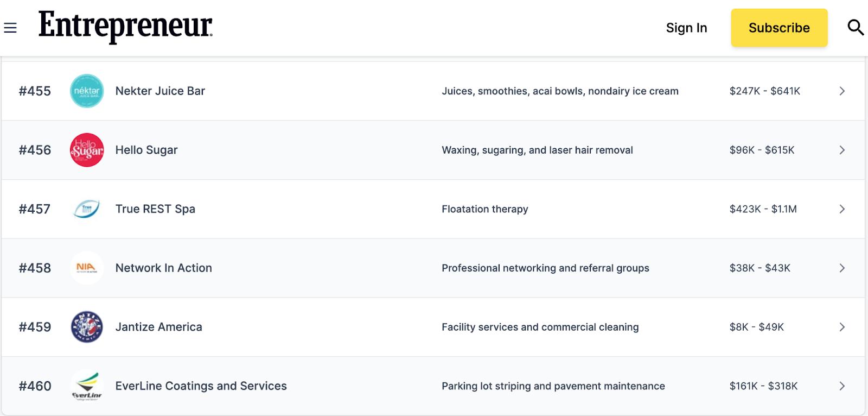Open the Network In Action name link

click(163, 268)
